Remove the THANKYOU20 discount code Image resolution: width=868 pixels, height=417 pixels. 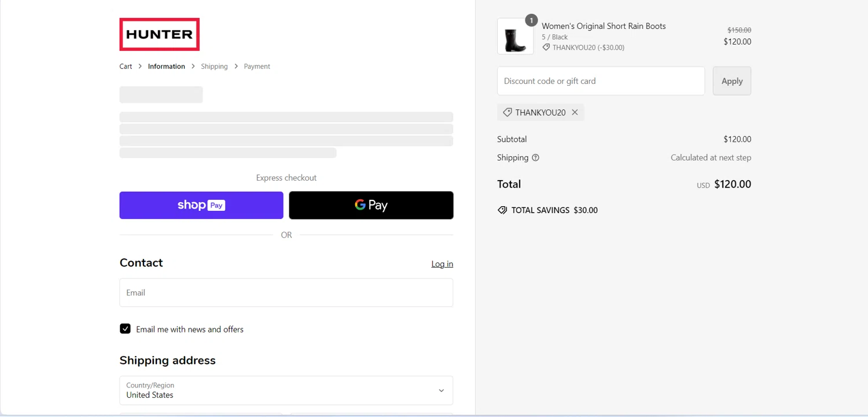[x=575, y=112]
